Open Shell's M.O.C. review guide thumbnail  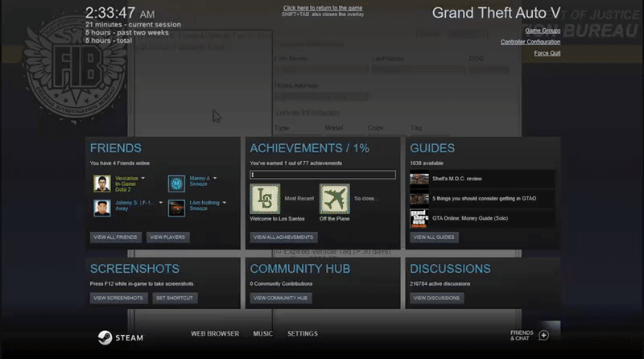419,179
